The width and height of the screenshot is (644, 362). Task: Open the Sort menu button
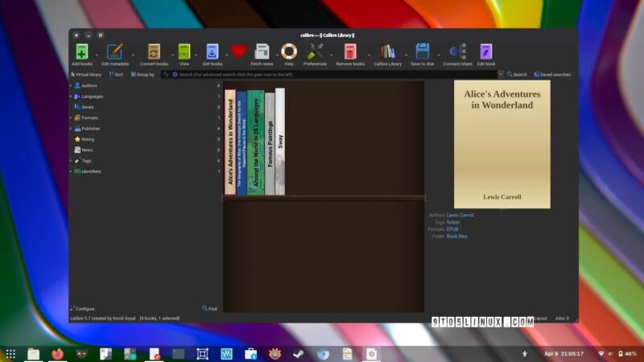(x=116, y=74)
